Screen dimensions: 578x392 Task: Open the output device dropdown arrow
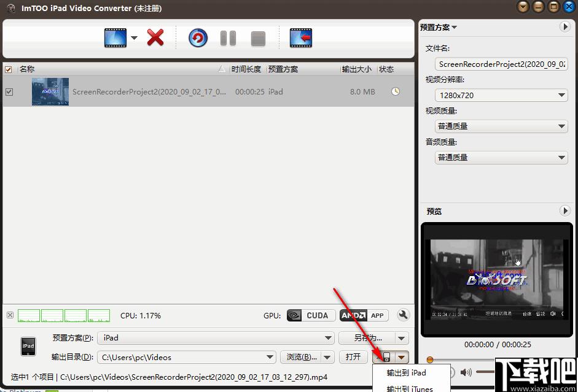402,357
